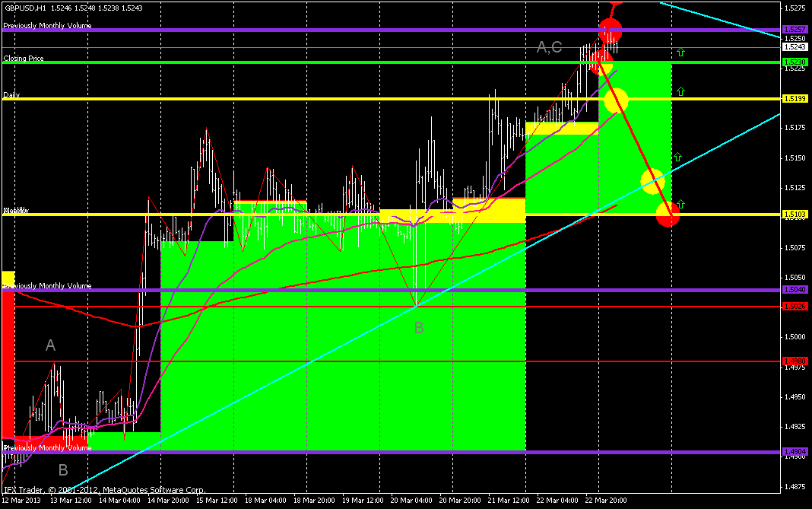Click the purple 1.5040 price tag
Image resolution: width=812 pixels, height=509 pixels.
coord(795,290)
